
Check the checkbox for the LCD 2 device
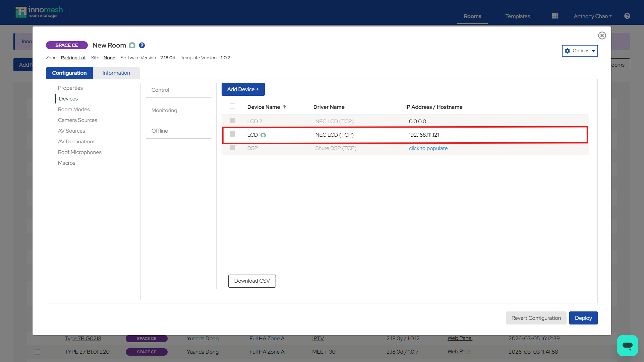pos(232,121)
